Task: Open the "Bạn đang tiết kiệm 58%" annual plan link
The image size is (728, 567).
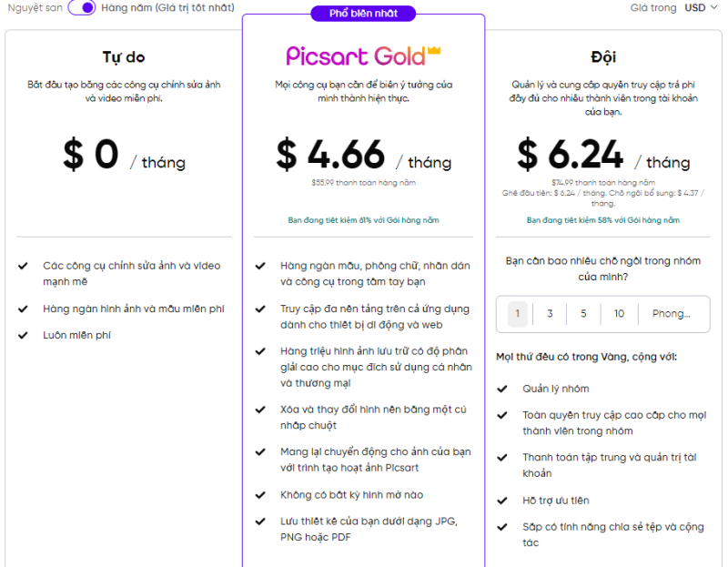Action: [605, 219]
